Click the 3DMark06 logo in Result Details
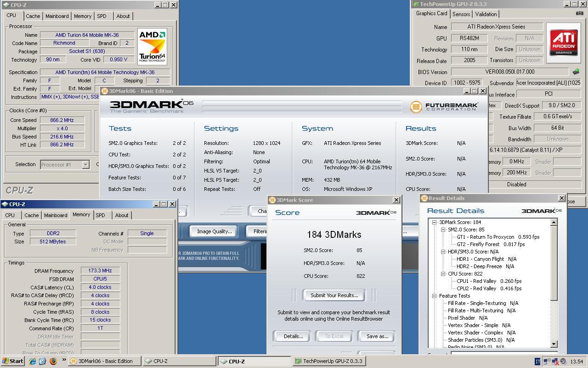This screenshot has height=368, width=588. click(541, 211)
